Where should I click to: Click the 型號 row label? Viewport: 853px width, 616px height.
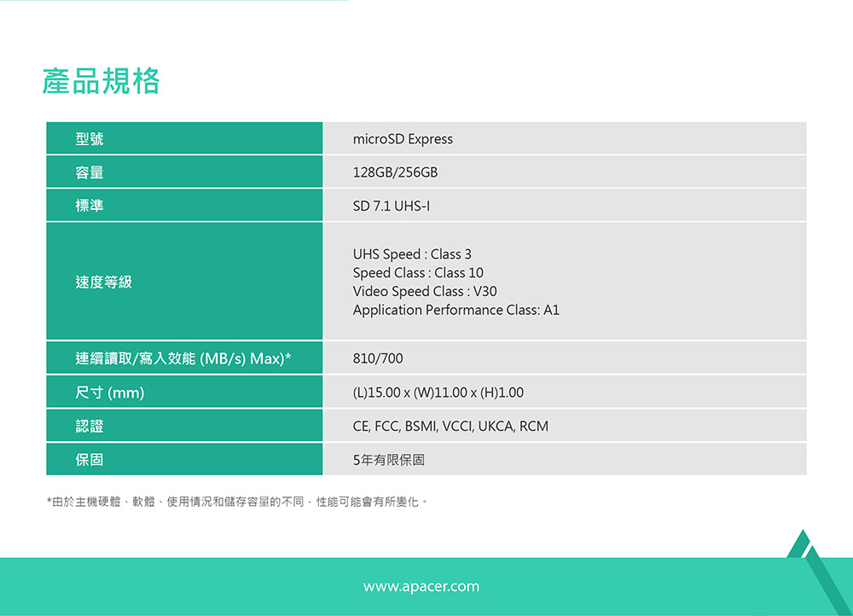pos(90,139)
